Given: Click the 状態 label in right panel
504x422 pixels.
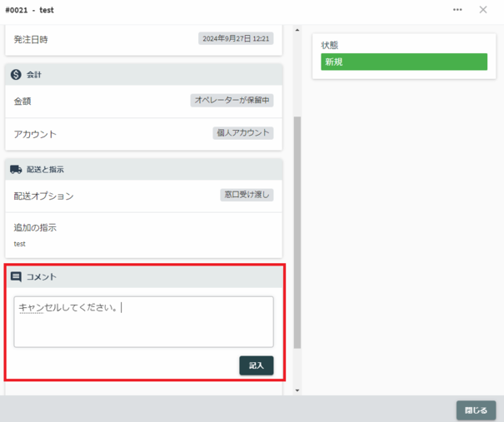Looking at the screenshot, I should (x=330, y=45).
